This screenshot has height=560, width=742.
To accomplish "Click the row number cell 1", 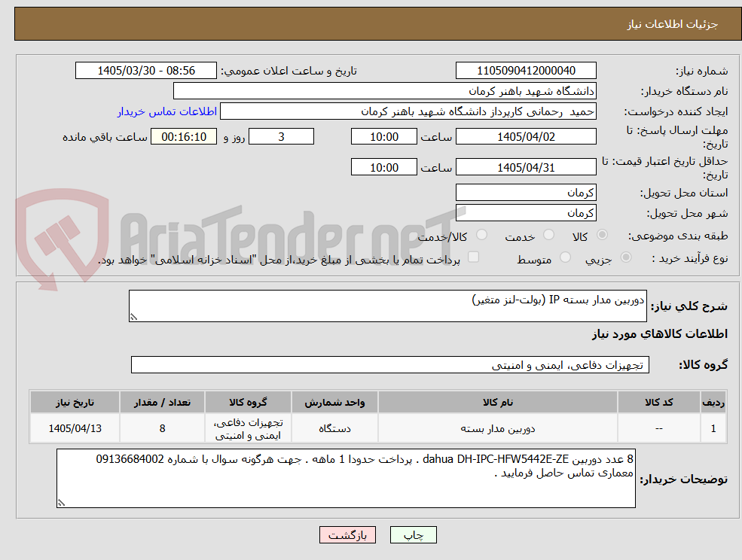I will pyautogui.click(x=713, y=428).
